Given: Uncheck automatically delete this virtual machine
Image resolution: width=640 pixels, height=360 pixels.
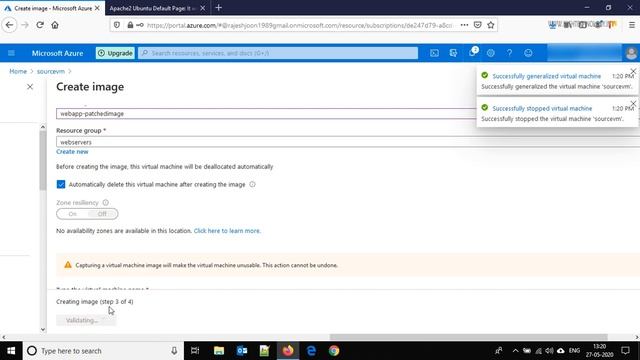Looking at the screenshot, I should pos(61,184).
